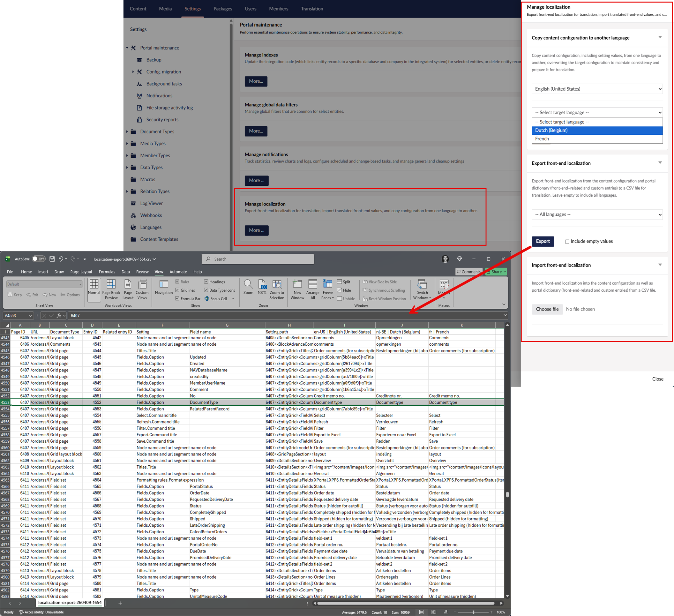Click the Freeze Panes icon
Screen dimensions: 674x616
(327, 285)
